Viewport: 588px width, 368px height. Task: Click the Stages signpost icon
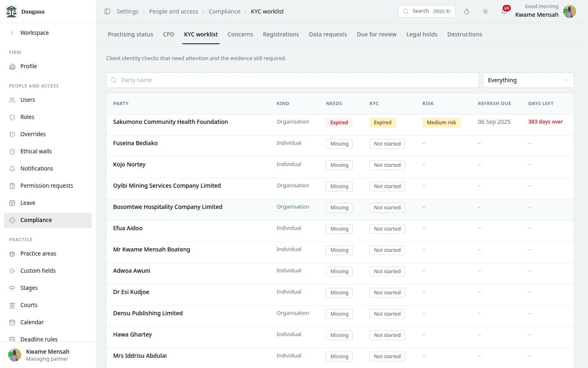(12, 288)
